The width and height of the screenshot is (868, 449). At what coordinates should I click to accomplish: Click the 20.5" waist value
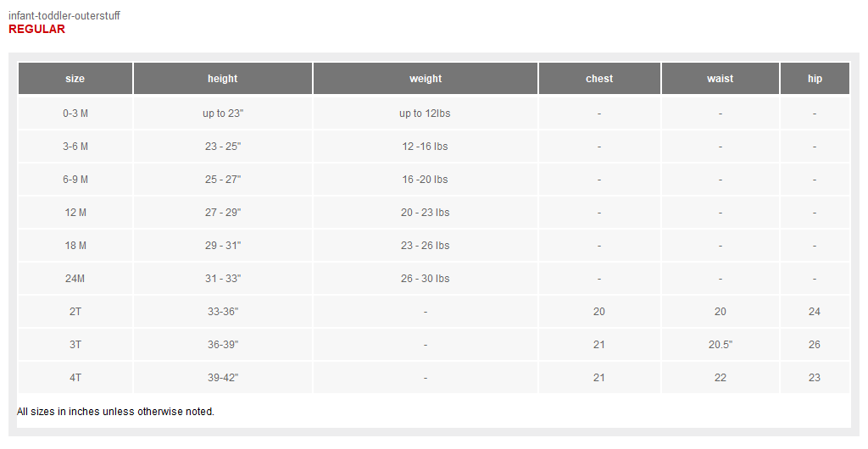[721, 345]
